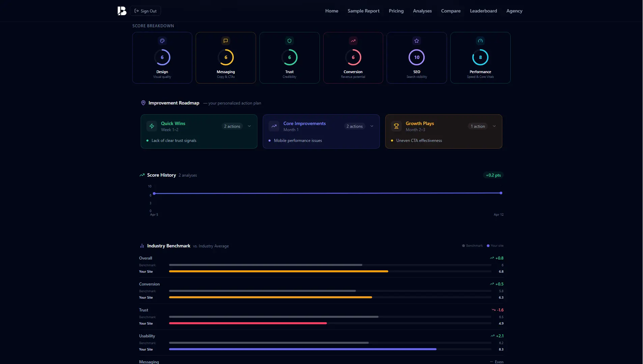The image size is (643, 364).
Task: Click the Usability '+2.1' difference value
Action: 500,336
